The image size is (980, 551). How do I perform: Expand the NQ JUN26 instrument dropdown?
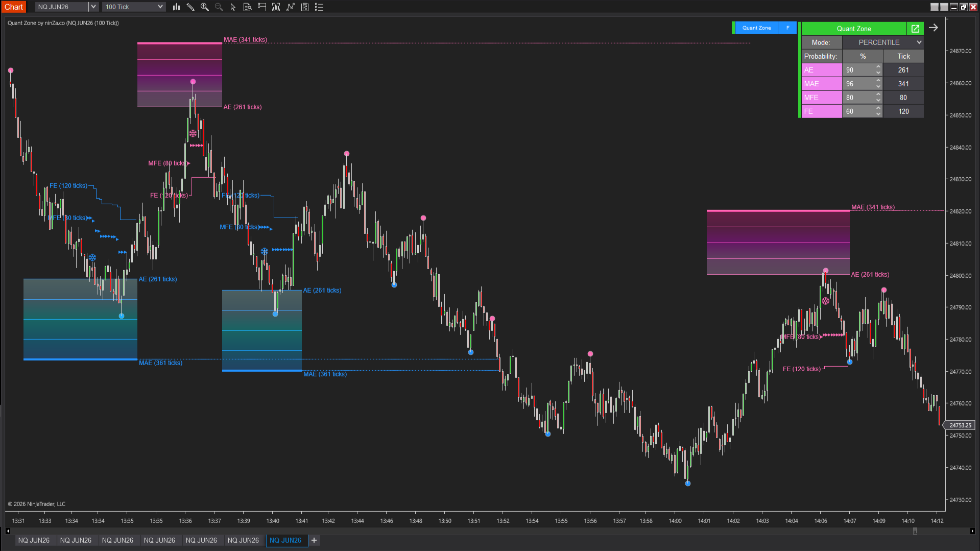click(x=93, y=7)
